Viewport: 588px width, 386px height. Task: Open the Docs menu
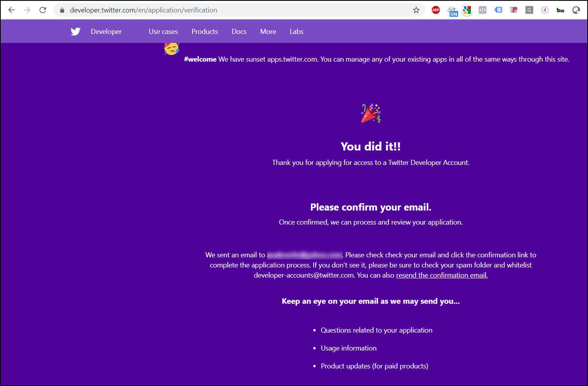[x=239, y=32]
